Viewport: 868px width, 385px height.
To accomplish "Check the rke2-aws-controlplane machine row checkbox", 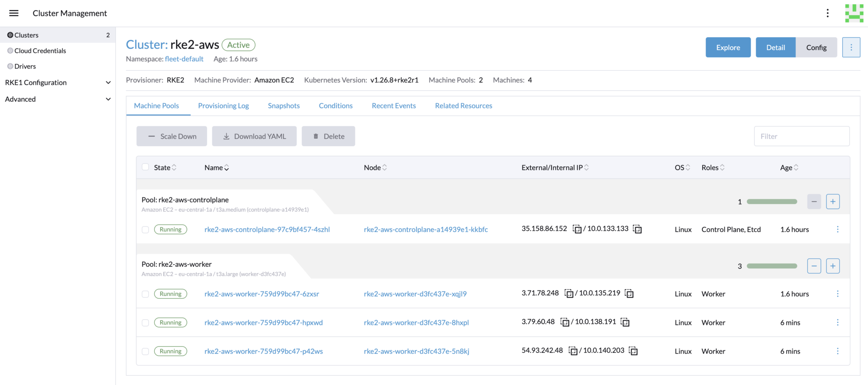I will 145,230.
